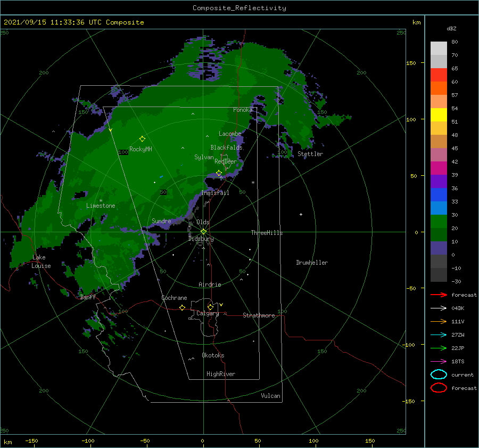Click the Calgary city label
Screen dimensions: 479x448
(x=208, y=313)
